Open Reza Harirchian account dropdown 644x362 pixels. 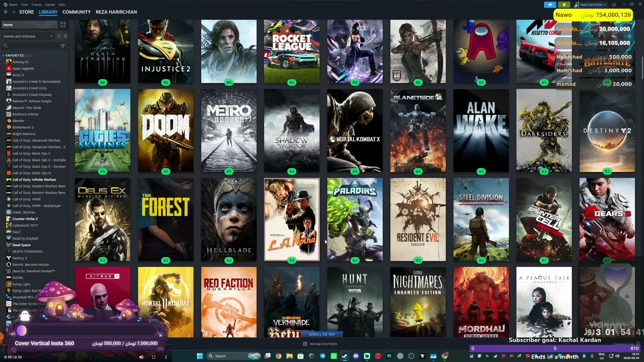coord(590,5)
